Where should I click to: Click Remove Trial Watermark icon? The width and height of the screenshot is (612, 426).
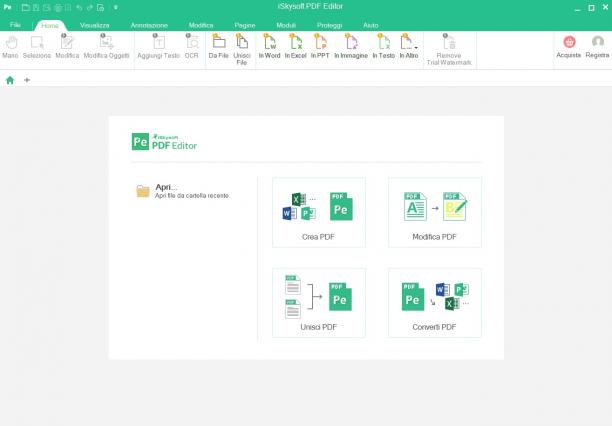point(449,42)
